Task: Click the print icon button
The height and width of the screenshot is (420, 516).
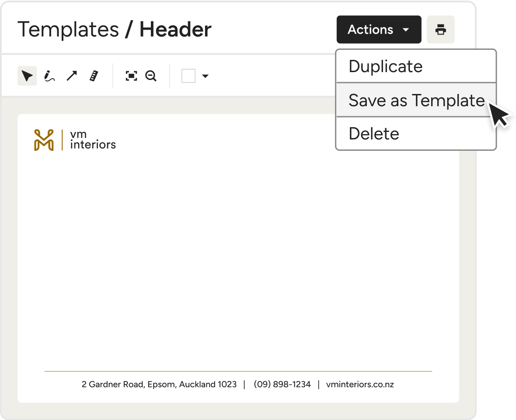Action: (x=441, y=30)
